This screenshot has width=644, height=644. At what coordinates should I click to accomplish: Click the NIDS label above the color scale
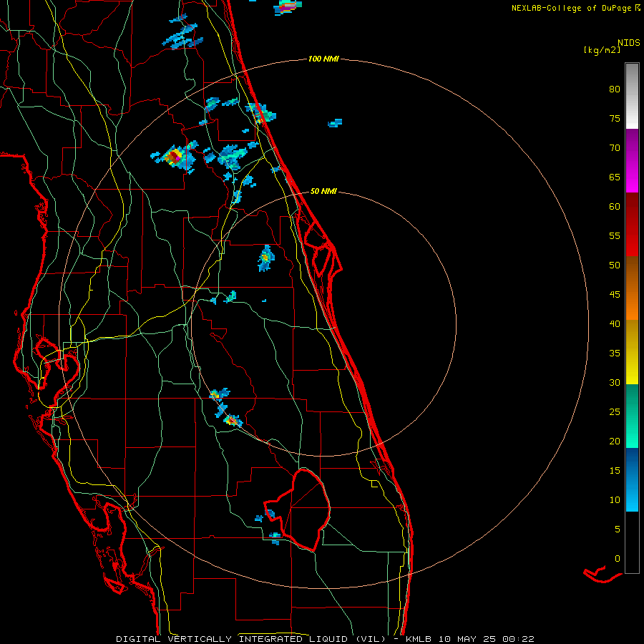click(629, 42)
